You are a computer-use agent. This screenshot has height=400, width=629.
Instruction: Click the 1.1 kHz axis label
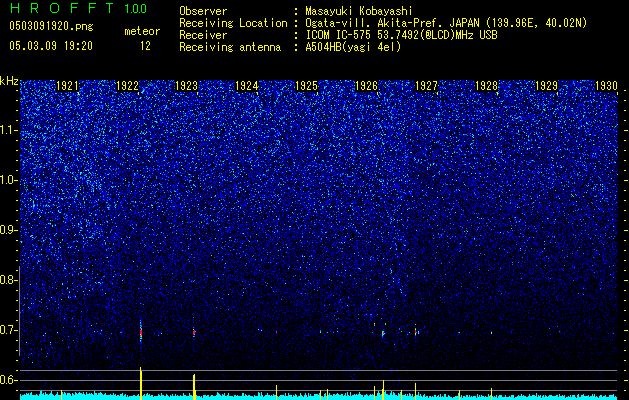click(8, 130)
